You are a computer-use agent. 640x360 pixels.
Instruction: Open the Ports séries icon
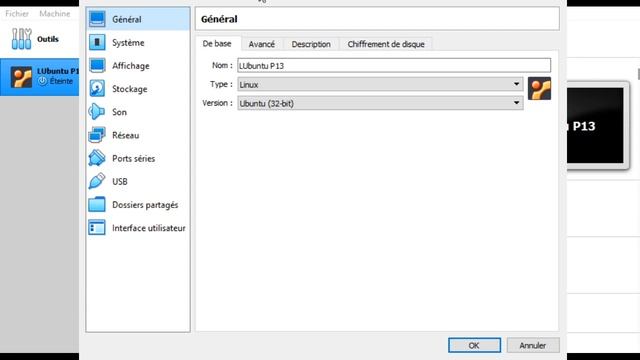(97, 158)
